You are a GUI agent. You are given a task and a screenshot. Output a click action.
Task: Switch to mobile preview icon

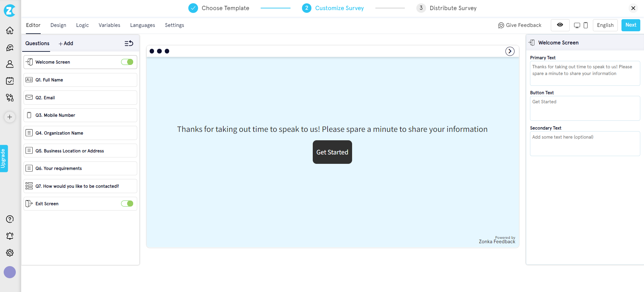(x=585, y=25)
